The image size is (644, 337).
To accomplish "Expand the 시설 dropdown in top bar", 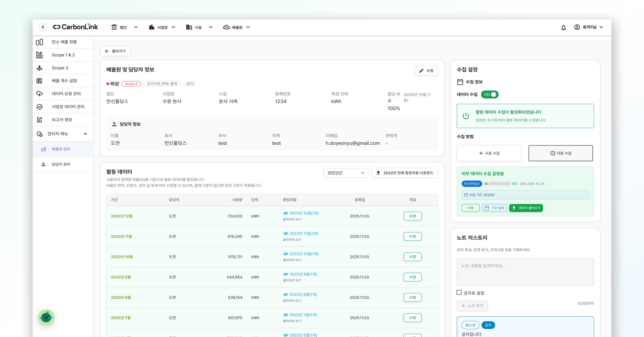I will pos(210,27).
